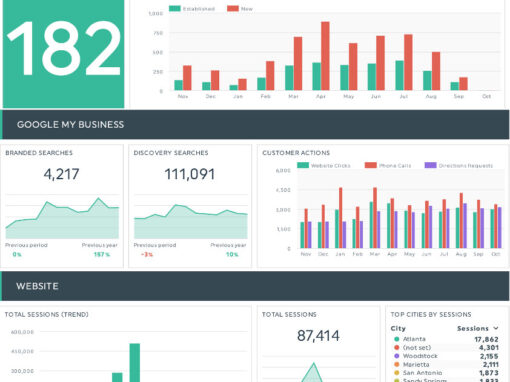The height and width of the screenshot is (382, 510).
Task: Select the San Antonio yellow dot
Action: point(397,373)
